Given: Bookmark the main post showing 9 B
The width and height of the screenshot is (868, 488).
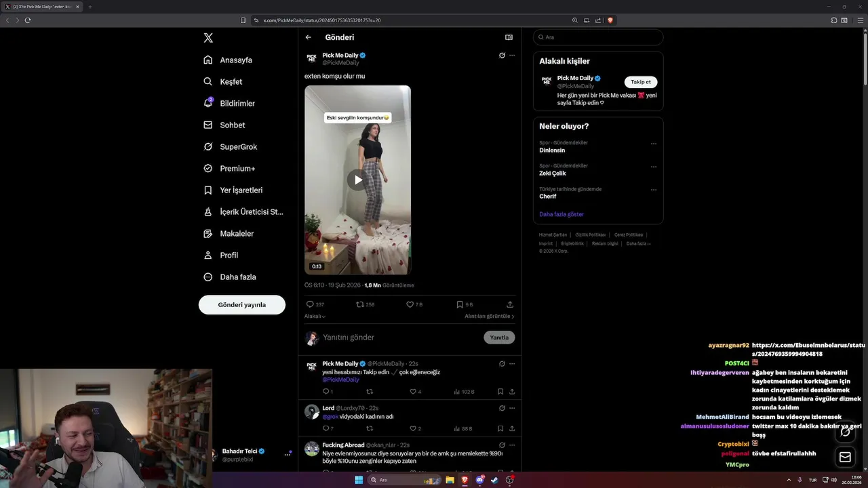Looking at the screenshot, I should [465, 304].
